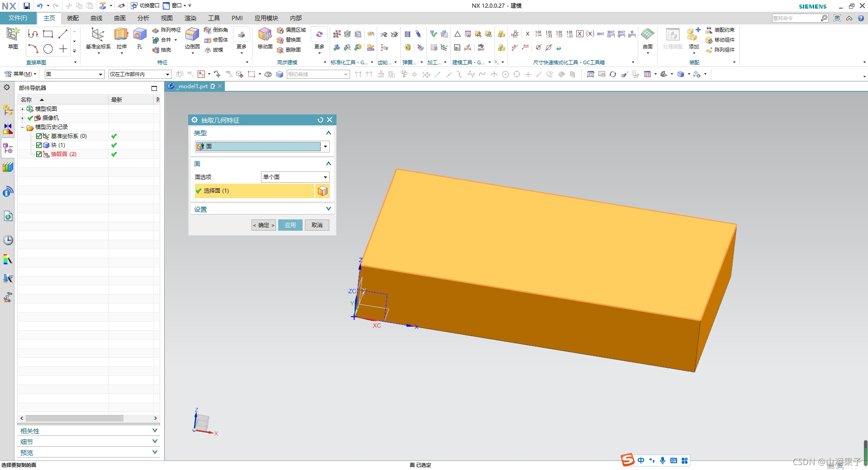This screenshot has width=868, height=470.
Task: Select the rectangle sketch tool
Action: (48, 34)
